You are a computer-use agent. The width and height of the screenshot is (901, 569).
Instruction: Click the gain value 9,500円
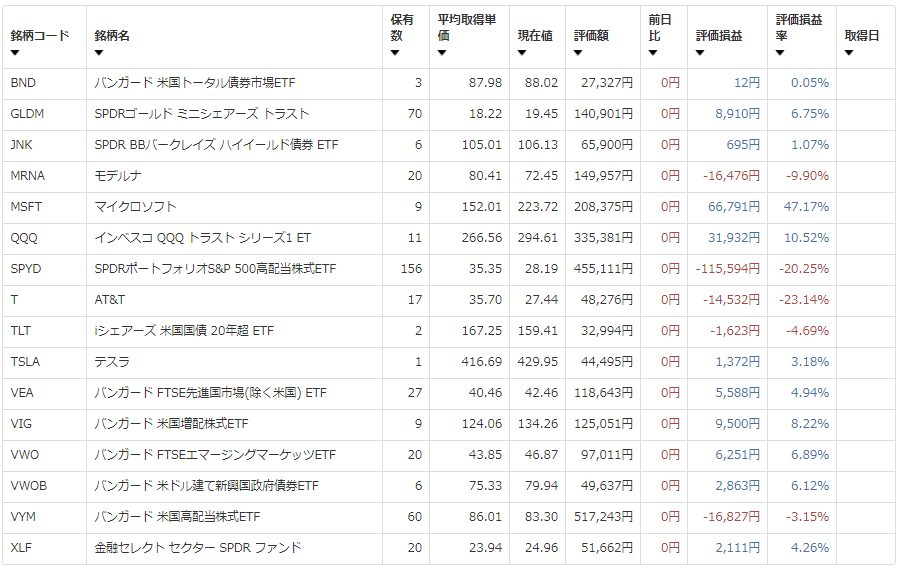click(737, 425)
